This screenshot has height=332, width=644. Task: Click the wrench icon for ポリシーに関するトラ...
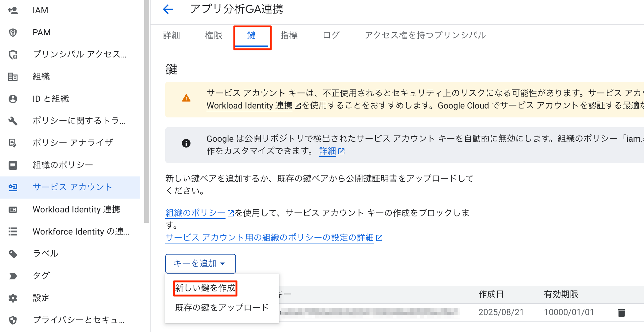click(x=13, y=121)
